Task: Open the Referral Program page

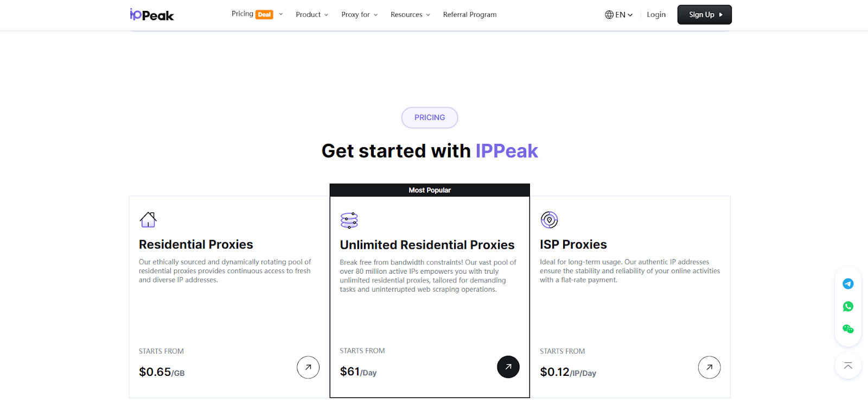Action: [470, 15]
